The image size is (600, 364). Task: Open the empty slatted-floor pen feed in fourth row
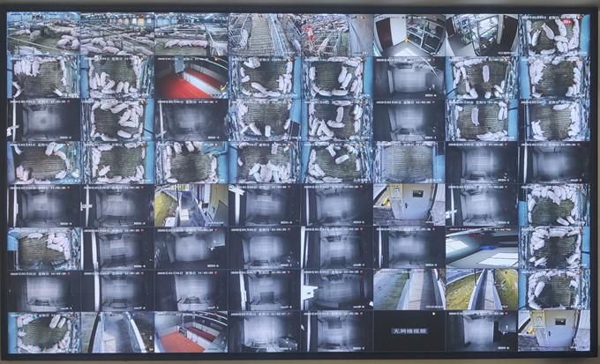tap(409, 162)
